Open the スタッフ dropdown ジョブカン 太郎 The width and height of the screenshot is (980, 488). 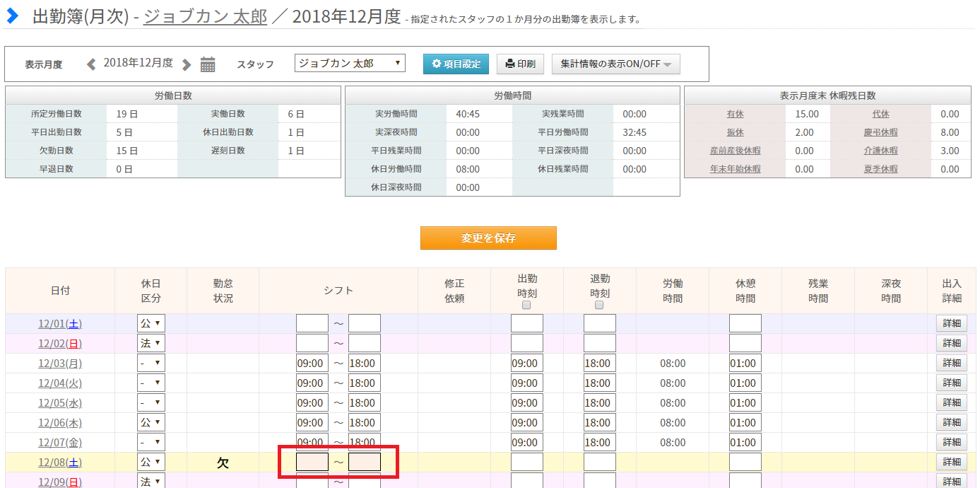(350, 64)
